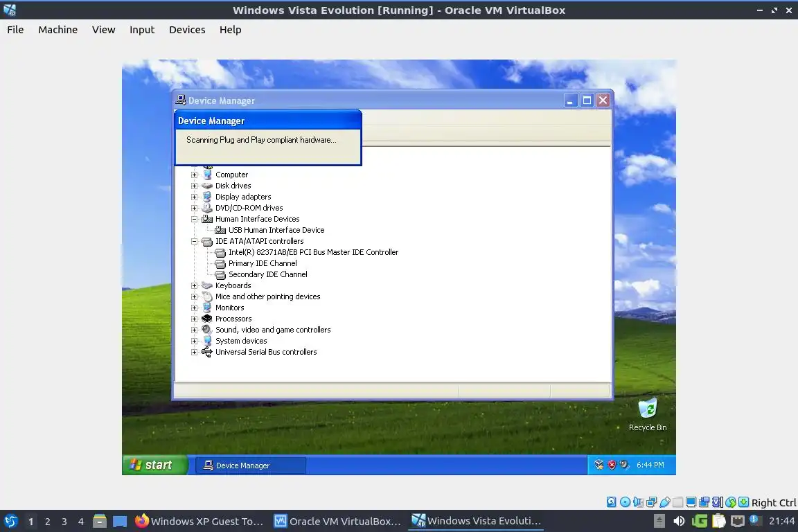Click host clipboard manager tray icon
The height and width of the screenshot is (532, 798).
[718, 522]
